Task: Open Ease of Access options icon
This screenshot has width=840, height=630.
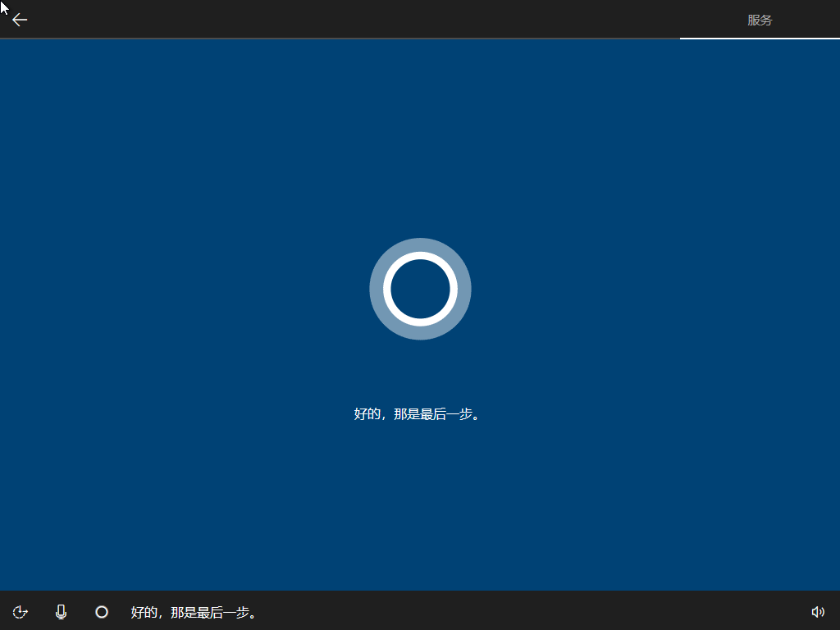Action: pyautogui.click(x=21, y=612)
